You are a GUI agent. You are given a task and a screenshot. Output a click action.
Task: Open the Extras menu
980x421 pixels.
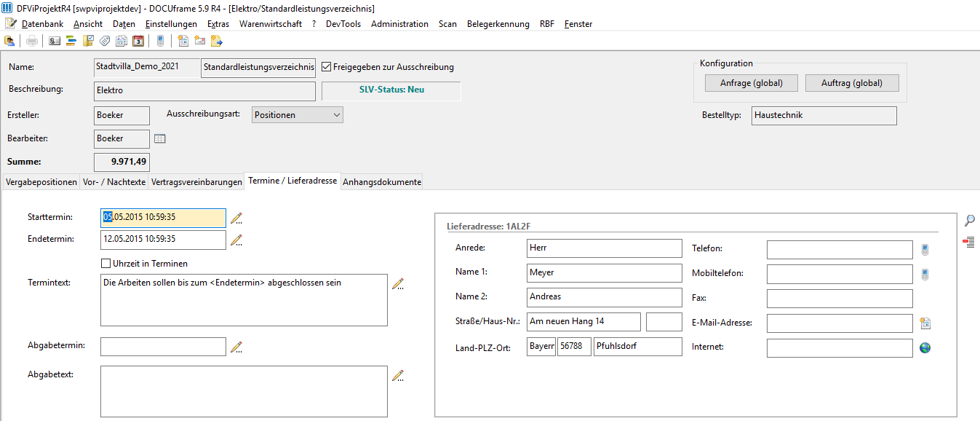(x=218, y=24)
